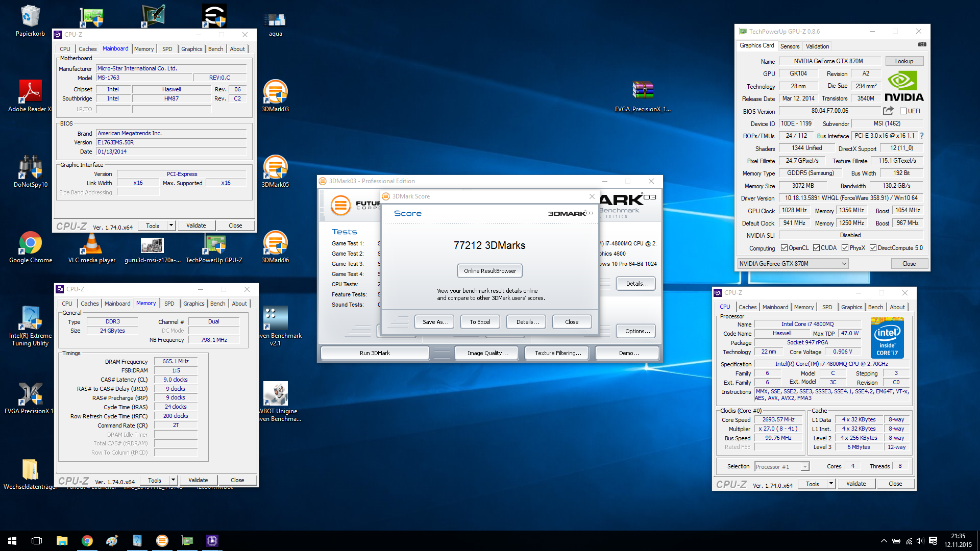The width and height of the screenshot is (980, 551).
Task: Click the Online ResultBrowser button
Action: [489, 271]
